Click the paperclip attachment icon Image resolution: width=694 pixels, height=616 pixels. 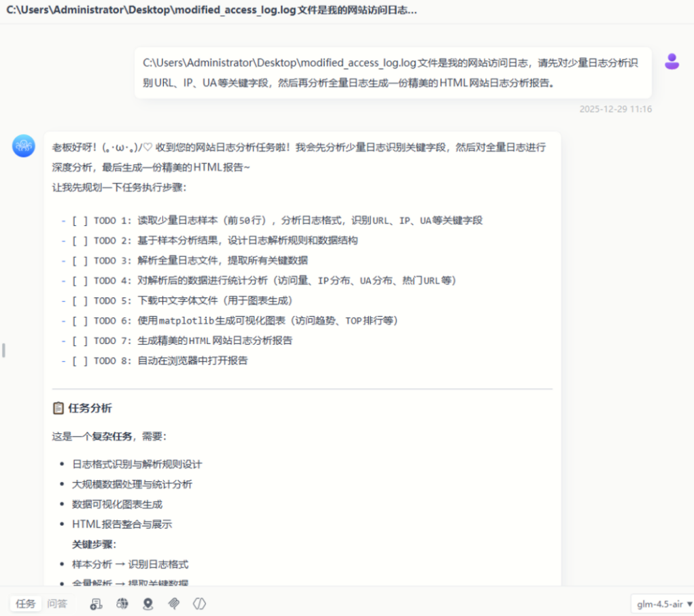[x=174, y=604]
